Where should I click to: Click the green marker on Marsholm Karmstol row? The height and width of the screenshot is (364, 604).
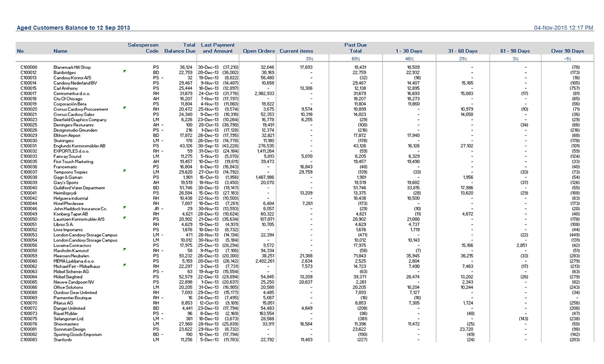(125, 250)
